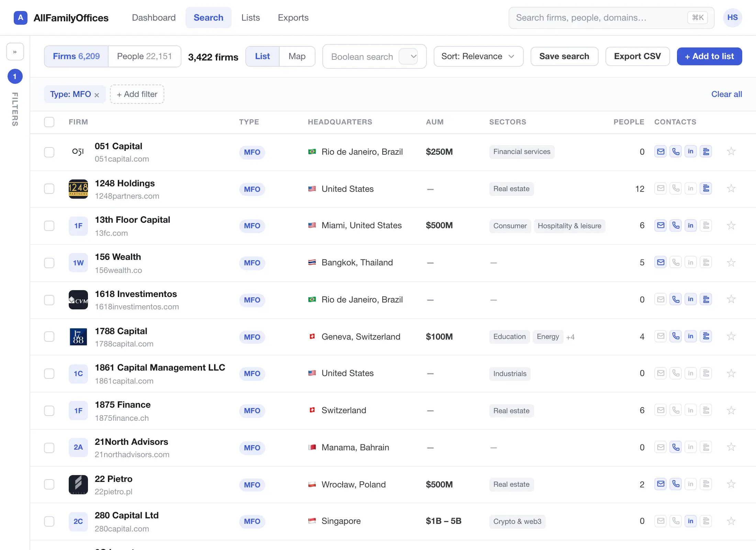Click the Export CSV button
The width and height of the screenshot is (756, 550).
(637, 56)
